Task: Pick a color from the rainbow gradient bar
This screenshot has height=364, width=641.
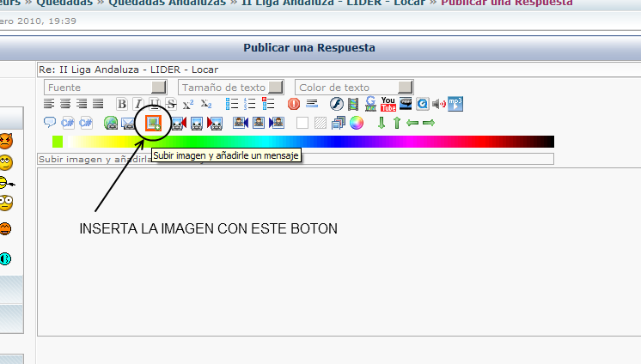Action: 311,142
